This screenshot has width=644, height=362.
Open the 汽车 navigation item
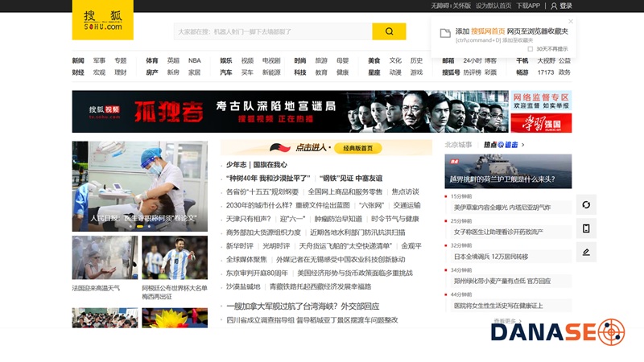point(226,72)
